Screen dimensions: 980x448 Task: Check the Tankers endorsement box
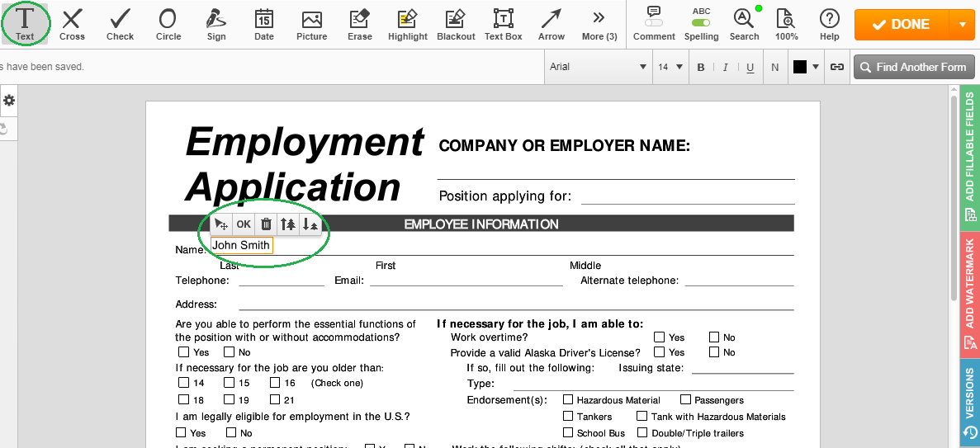[568, 416]
